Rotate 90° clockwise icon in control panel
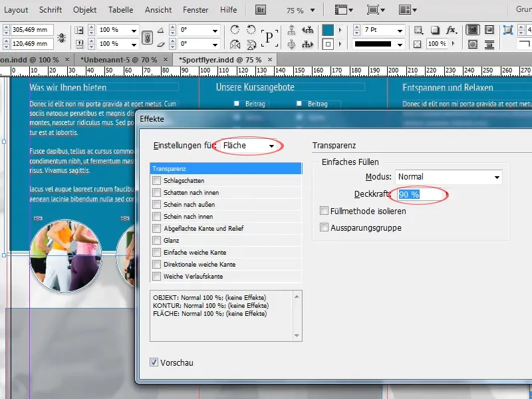532x399 pixels. point(235,30)
